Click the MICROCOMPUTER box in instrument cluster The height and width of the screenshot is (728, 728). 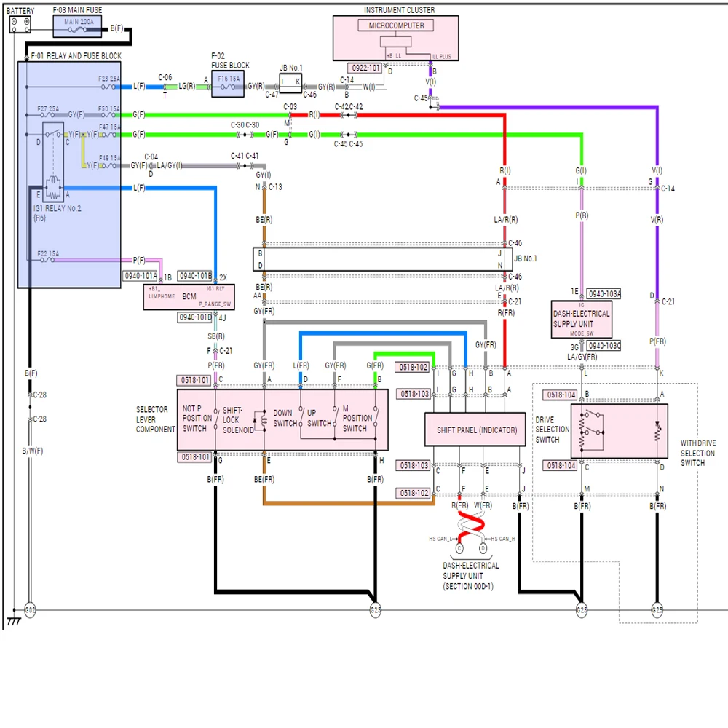[x=395, y=25]
